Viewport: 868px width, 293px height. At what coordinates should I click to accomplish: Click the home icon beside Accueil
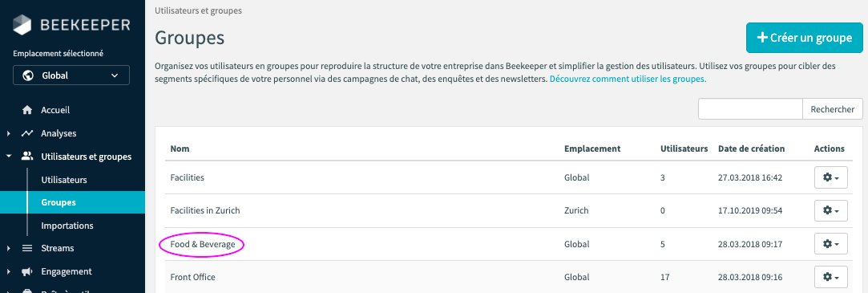(27, 111)
